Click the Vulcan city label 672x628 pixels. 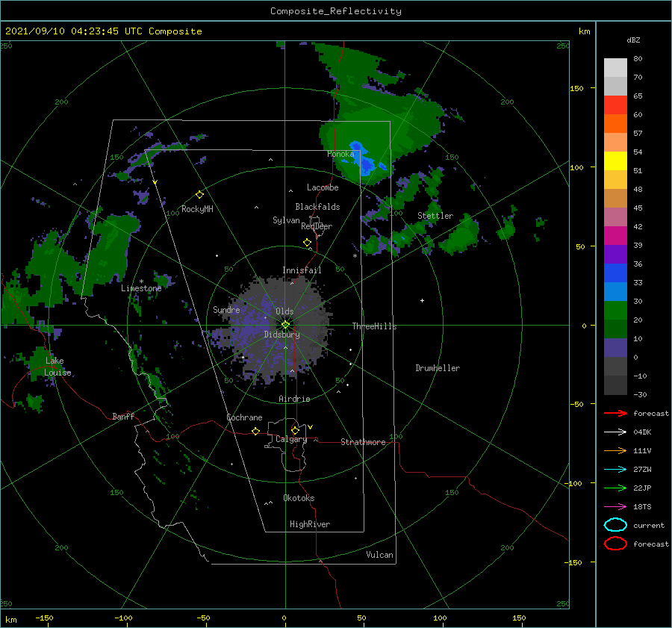coord(379,555)
